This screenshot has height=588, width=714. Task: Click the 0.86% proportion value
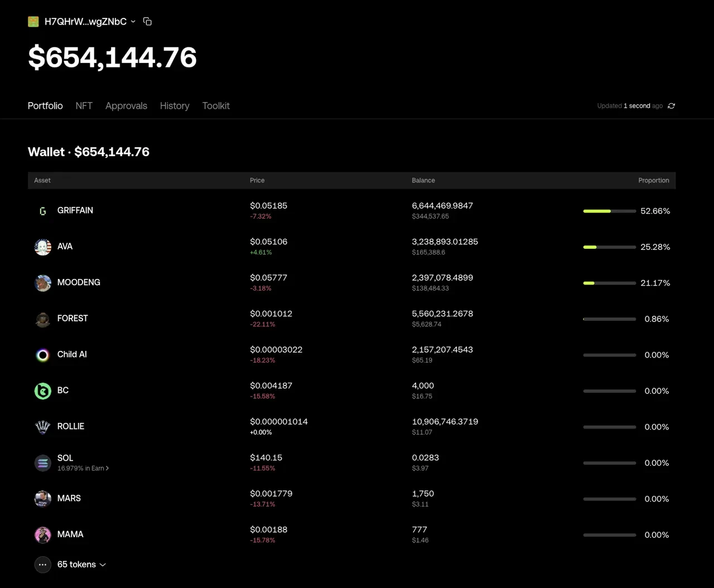657,319
